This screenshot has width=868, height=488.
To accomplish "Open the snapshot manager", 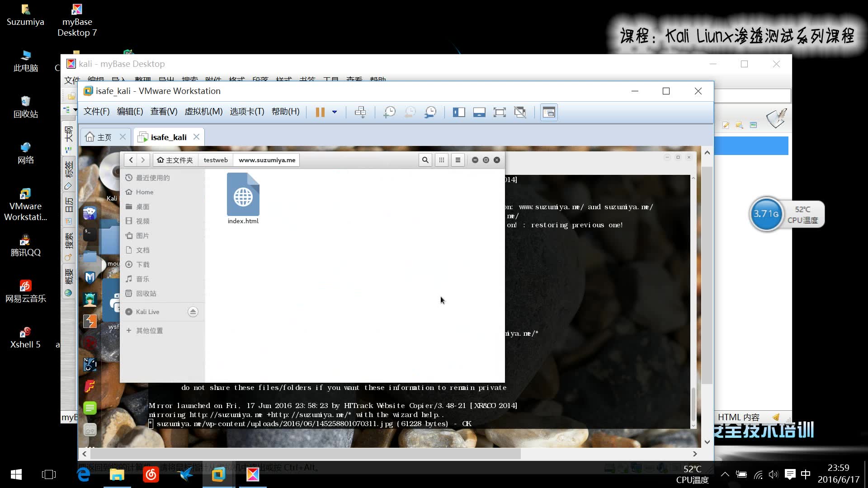I will pos(430,112).
